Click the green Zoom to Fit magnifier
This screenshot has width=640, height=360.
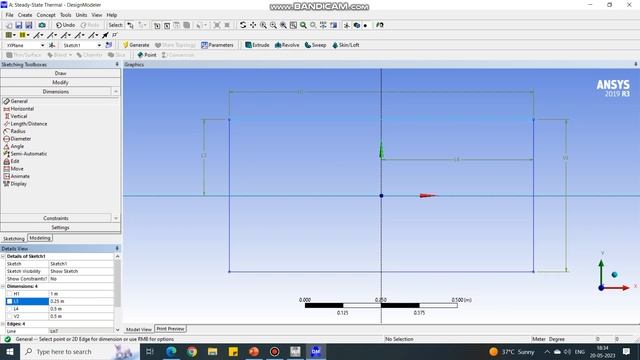pyautogui.click(x=303, y=25)
